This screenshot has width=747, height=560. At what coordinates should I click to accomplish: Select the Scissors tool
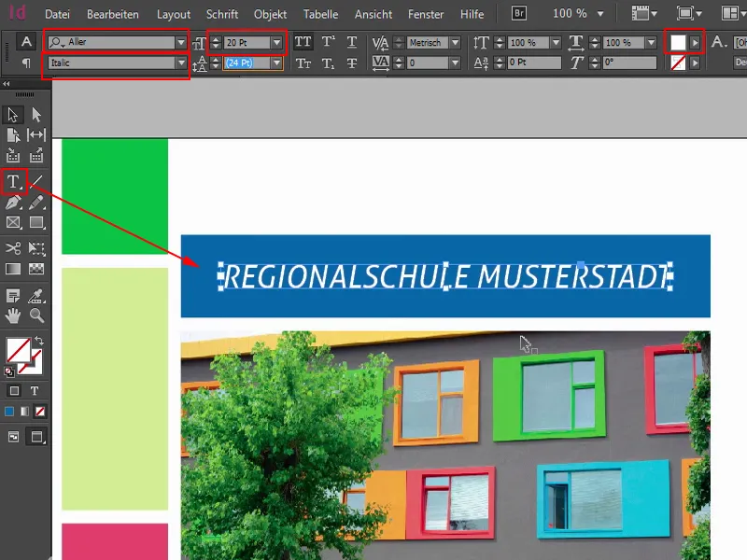(x=13, y=248)
